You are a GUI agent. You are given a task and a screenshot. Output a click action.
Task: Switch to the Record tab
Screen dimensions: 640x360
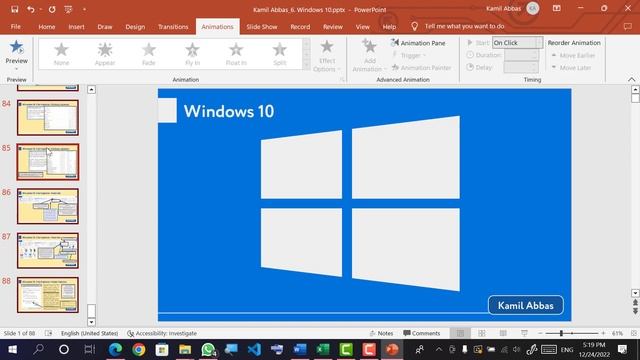[300, 27]
